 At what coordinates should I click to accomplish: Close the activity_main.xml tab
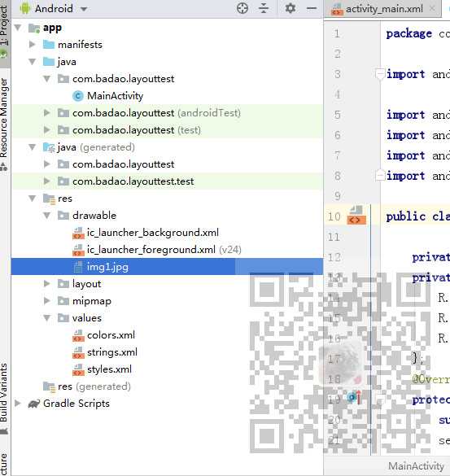[x=432, y=8]
